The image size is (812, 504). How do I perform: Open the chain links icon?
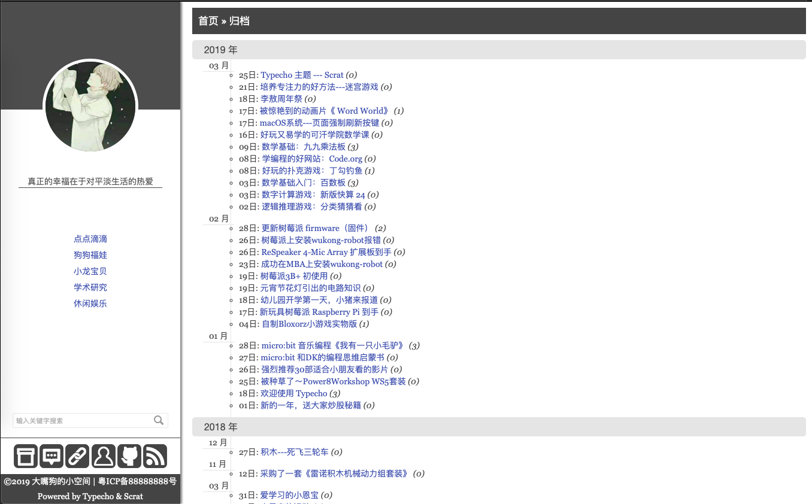pos(77,456)
